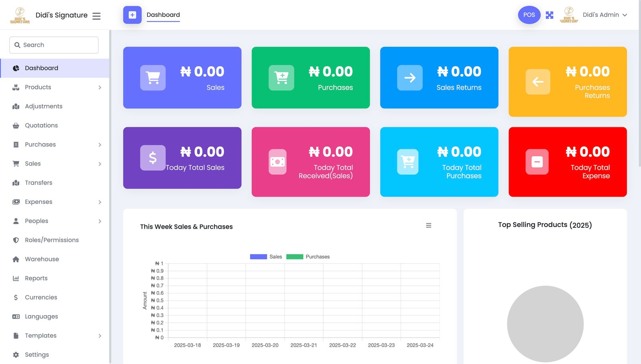This screenshot has width=641, height=364.
Task: Toggle the Purchases series in chart legend
Action: coord(308,257)
